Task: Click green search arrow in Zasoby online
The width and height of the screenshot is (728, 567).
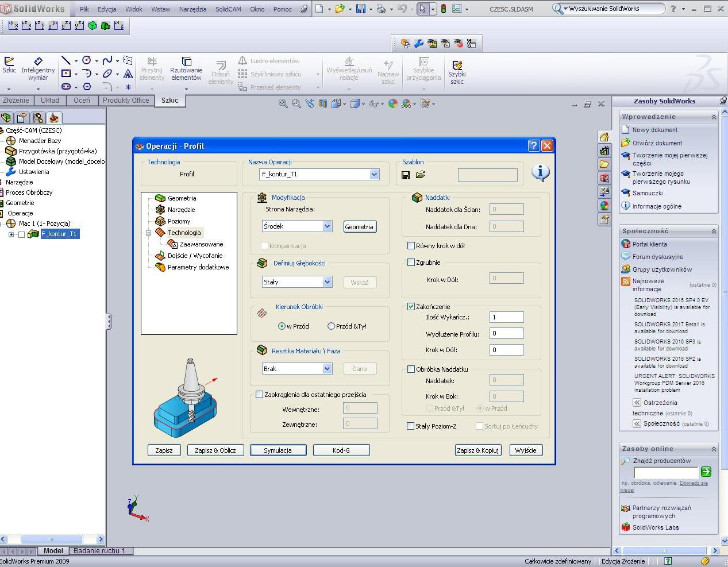Action: pyautogui.click(x=706, y=472)
